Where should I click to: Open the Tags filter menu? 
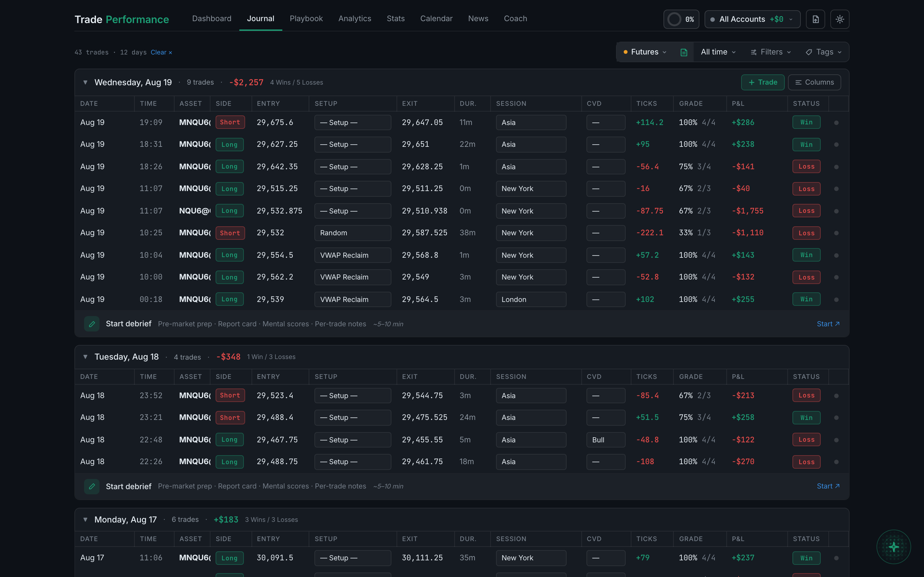pos(823,52)
